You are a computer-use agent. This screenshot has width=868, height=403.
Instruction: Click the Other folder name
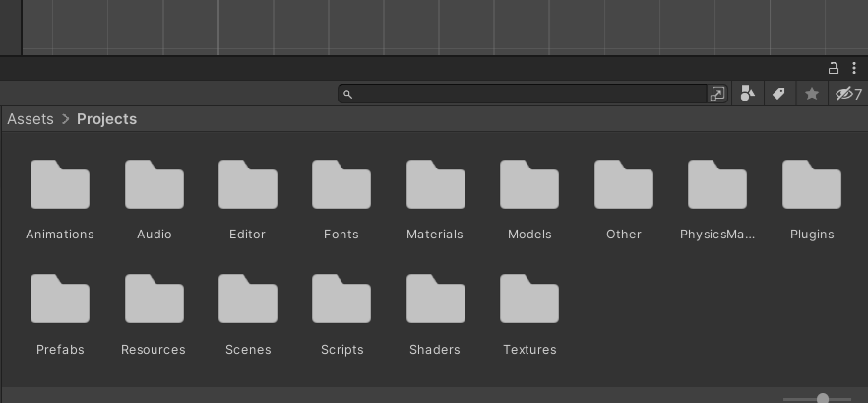624,235
